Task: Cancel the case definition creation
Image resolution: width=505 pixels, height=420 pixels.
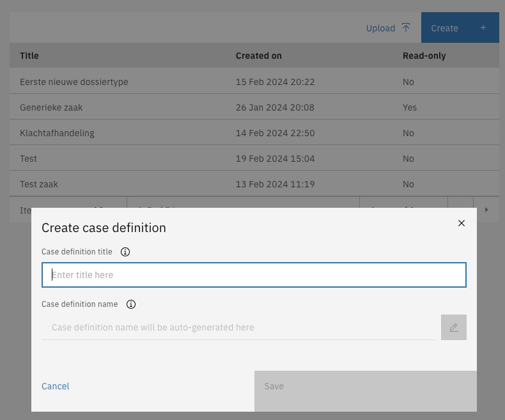Action: (x=56, y=386)
